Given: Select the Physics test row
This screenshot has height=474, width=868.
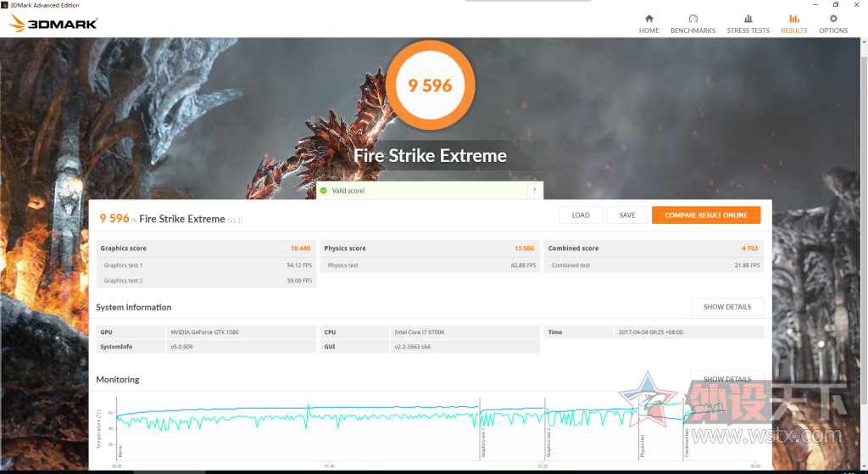Looking at the screenshot, I should pyautogui.click(x=430, y=265).
